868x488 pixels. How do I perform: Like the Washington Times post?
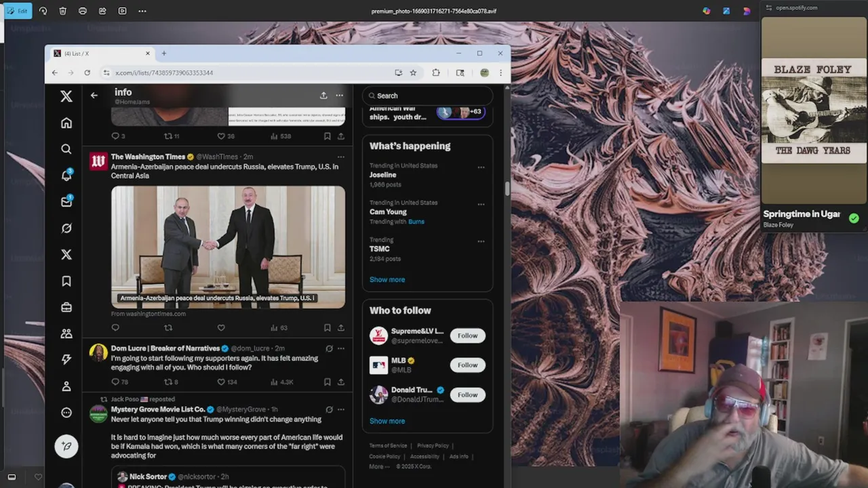pos(221,328)
